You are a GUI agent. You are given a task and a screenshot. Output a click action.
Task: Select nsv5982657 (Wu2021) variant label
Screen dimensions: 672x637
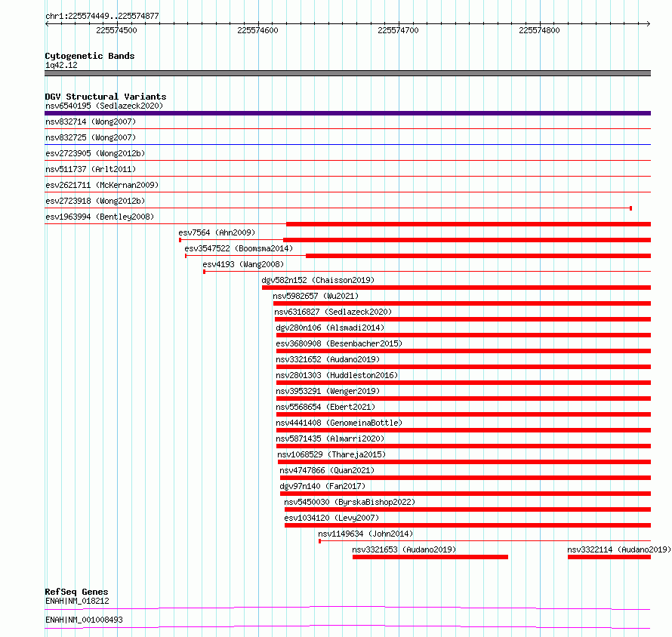(316, 296)
